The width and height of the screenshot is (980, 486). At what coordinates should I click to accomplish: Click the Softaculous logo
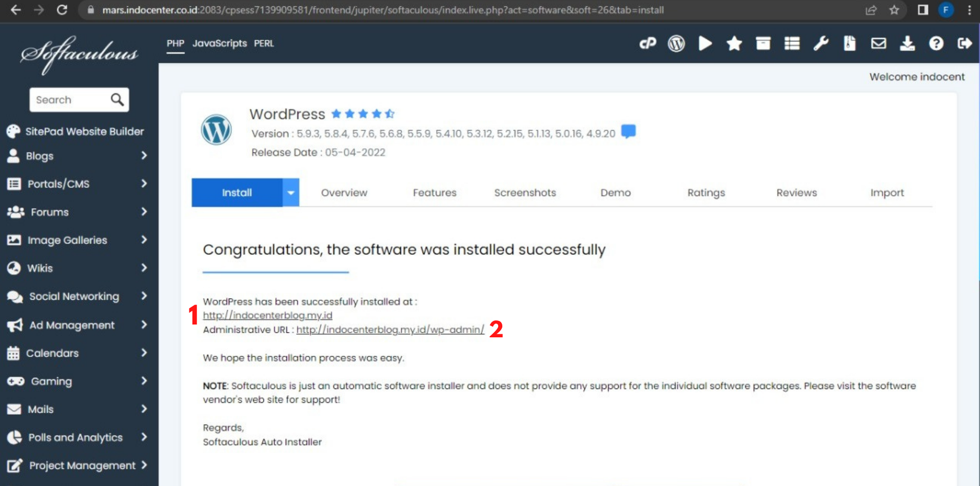(x=79, y=54)
